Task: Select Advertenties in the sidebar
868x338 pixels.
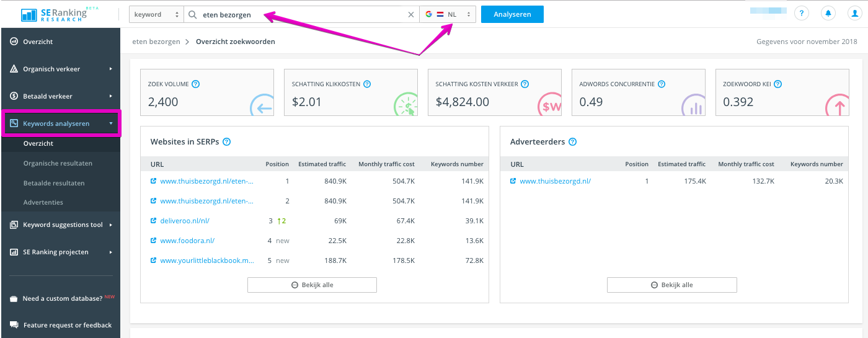Action: [43, 202]
